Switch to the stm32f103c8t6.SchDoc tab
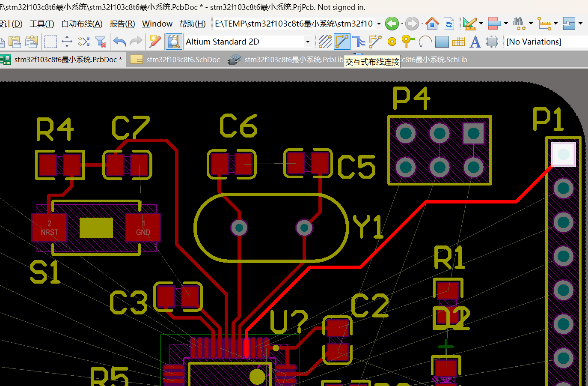Screen dimensions: 588x386 [x=176, y=60]
